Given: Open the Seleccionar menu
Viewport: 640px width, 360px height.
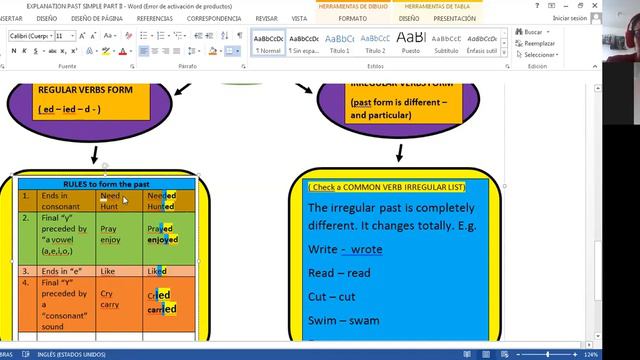Looking at the screenshot, I should coord(537,55).
